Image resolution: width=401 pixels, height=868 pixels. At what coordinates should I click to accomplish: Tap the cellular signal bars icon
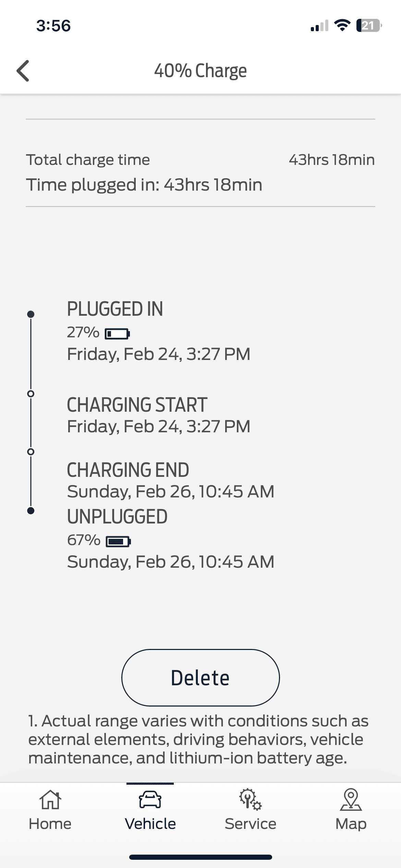point(319,26)
